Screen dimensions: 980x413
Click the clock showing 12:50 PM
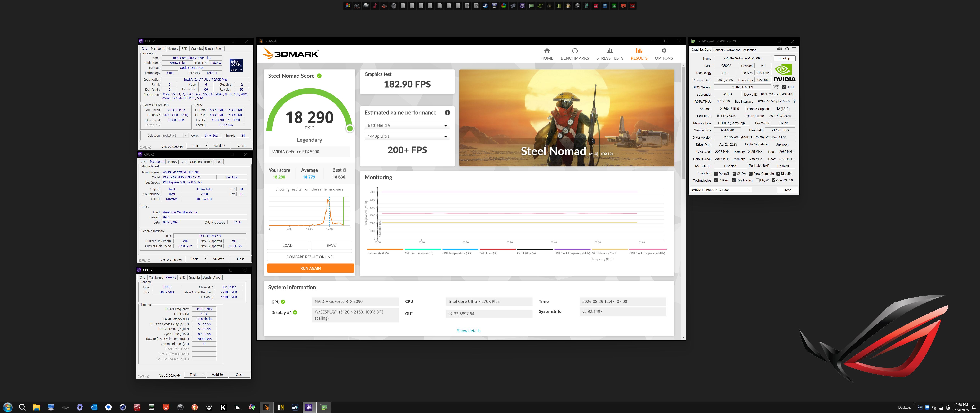coord(961,405)
